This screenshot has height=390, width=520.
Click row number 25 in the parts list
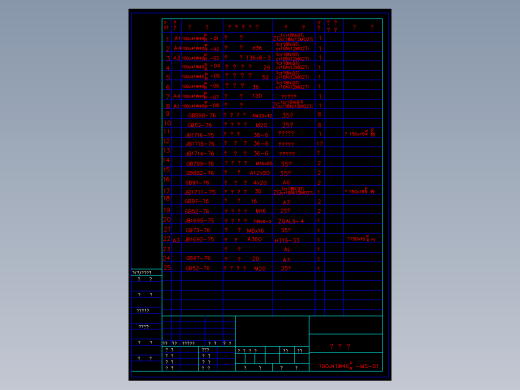click(167, 267)
